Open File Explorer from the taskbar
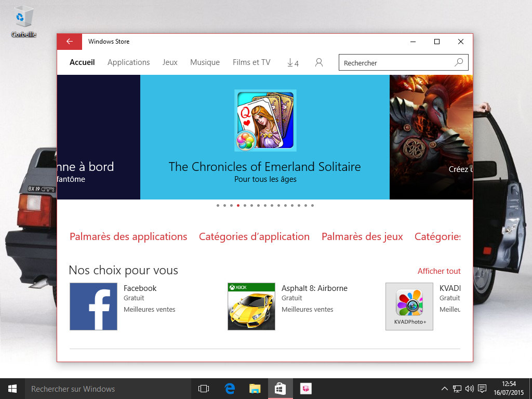This screenshot has height=399, width=532. pyautogui.click(x=255, y=389)
